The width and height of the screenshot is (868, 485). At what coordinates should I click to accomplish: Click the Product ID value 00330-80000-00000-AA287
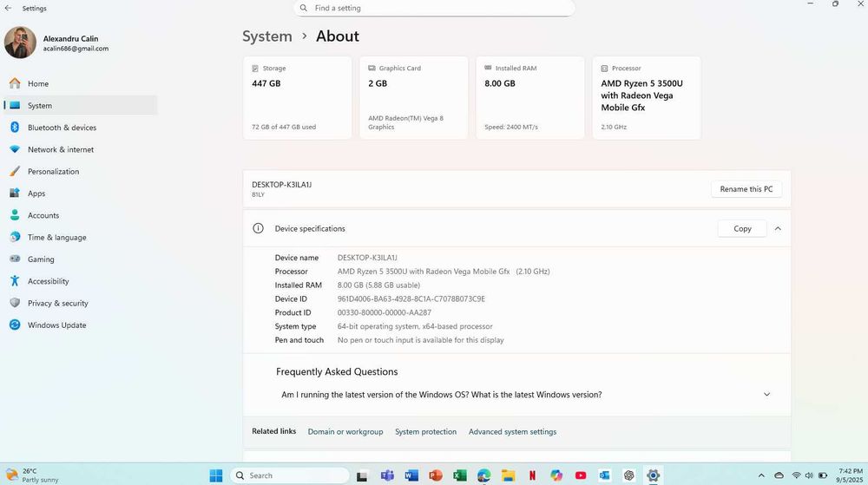pos(385,312)
